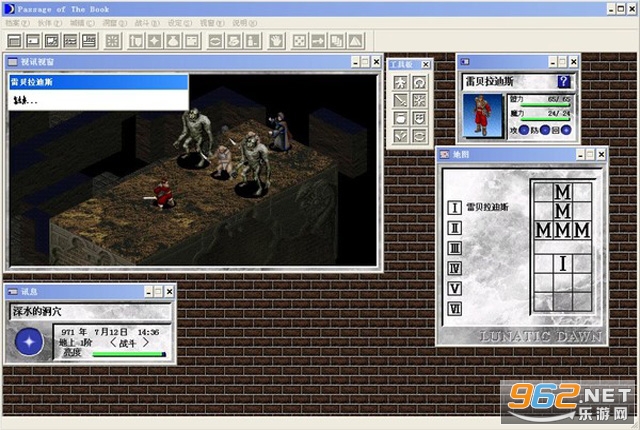Click the blue-robed mage in the scene

[x=280, y=132]
